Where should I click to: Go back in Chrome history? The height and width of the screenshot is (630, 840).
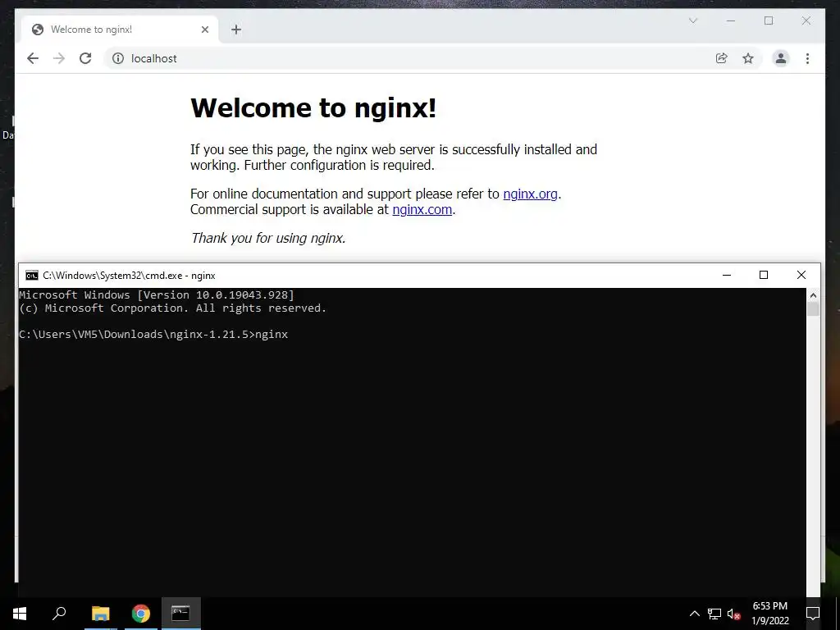click(x=33, y=58)
